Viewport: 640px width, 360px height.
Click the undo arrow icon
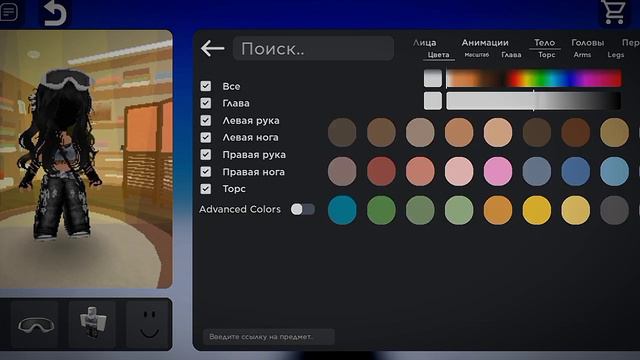[55, 13]
